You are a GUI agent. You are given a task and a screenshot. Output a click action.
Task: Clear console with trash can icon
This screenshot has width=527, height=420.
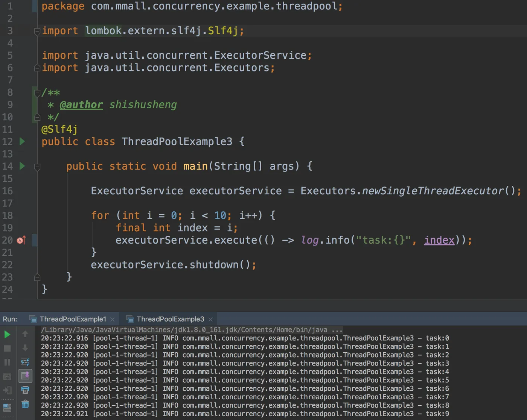click(25, 404)
